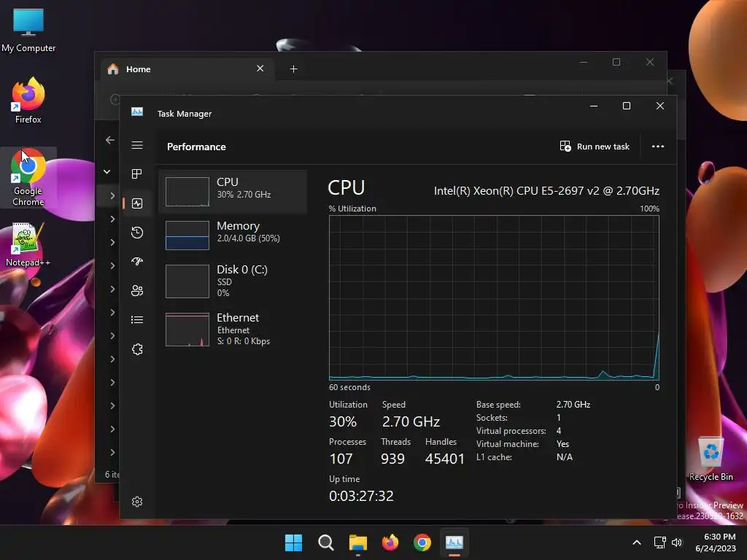Select the Performance page icon in sidebar
Screen dimensions: 747x560
click(x=137, y=203)
